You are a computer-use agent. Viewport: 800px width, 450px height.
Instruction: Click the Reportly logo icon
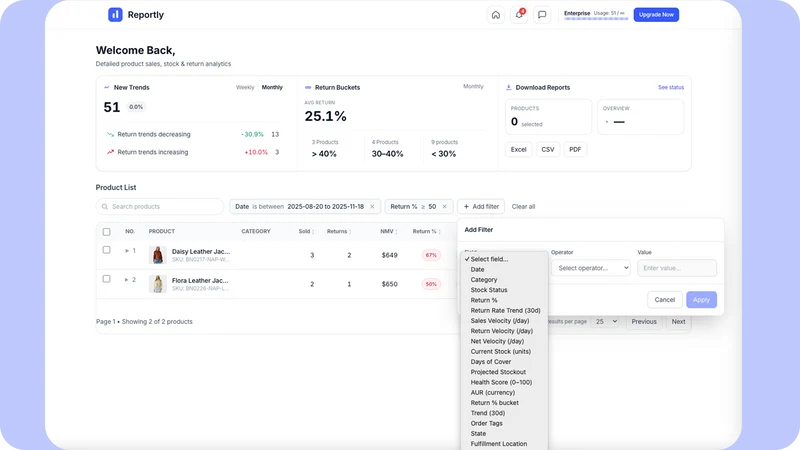point(115,15)
